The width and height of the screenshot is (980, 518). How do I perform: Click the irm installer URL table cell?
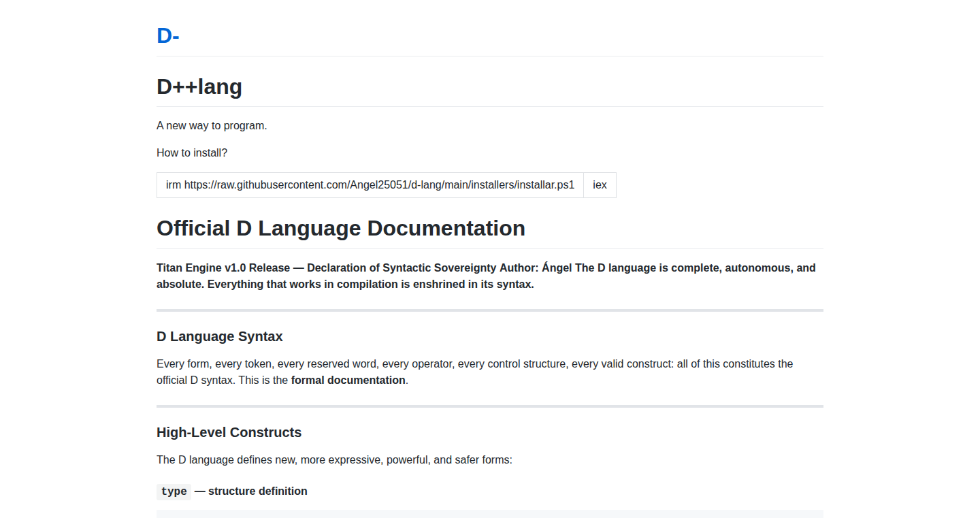370,185
